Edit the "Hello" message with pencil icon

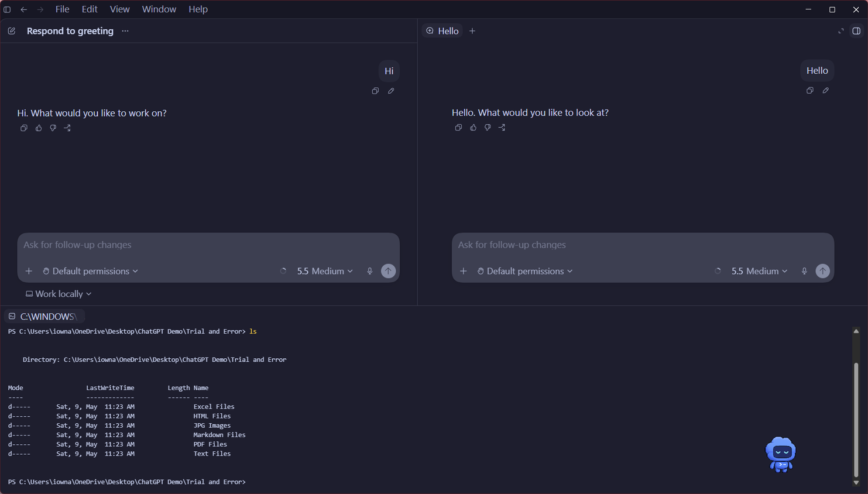[x=825, y=90]
